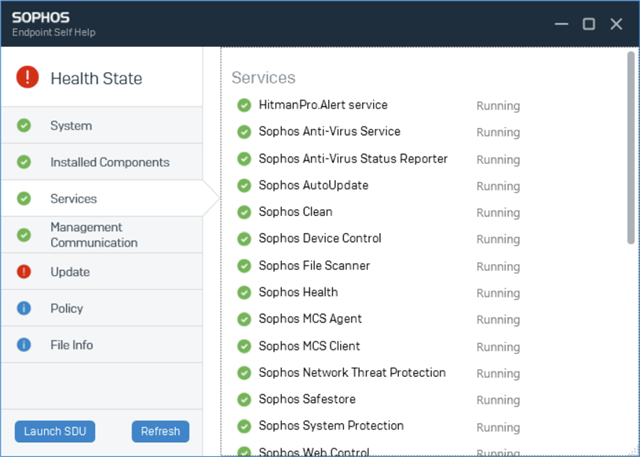Viewport: 640px width, 457px height.
Task: Click green check icon beside HitmanPro.Alert service
Action: point(244,105)
